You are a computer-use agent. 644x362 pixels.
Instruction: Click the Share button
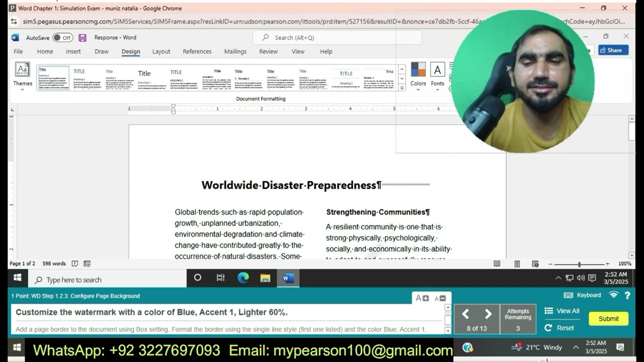coord(613,50)
